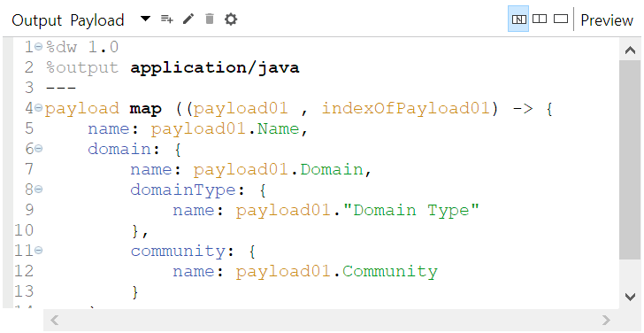Click the text 'application/java'
The height and width of the screenshot is (333, 644).
click(215, 68)
